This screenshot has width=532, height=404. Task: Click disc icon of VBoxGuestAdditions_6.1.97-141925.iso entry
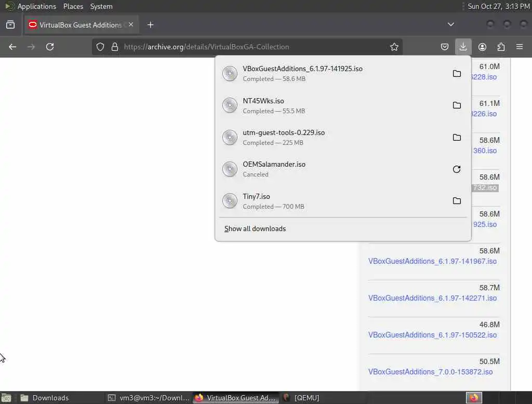[x=230, y=74]
